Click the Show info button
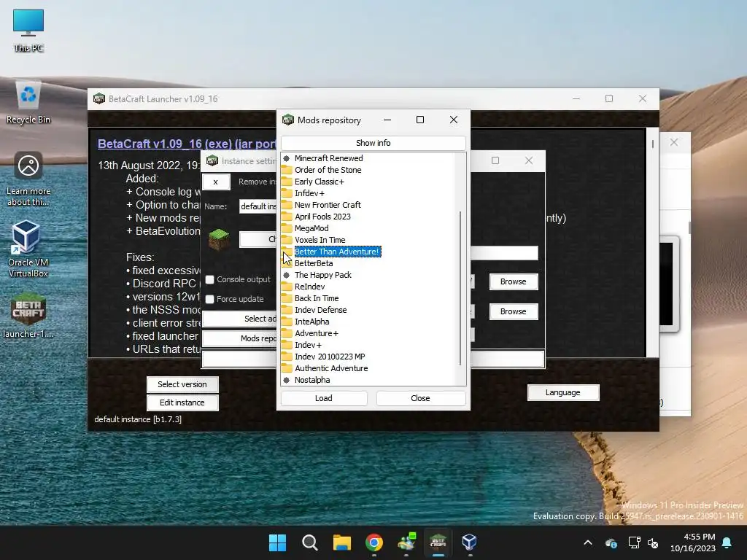This screenshot has width=747, height=560. point(373,143)
